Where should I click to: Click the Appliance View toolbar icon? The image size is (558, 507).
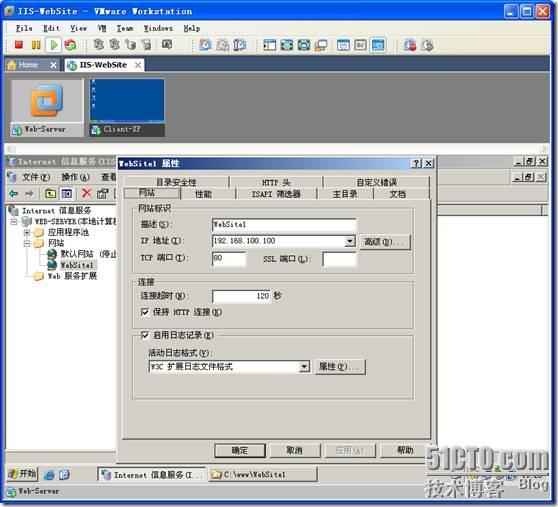click(x=360, y=45)
